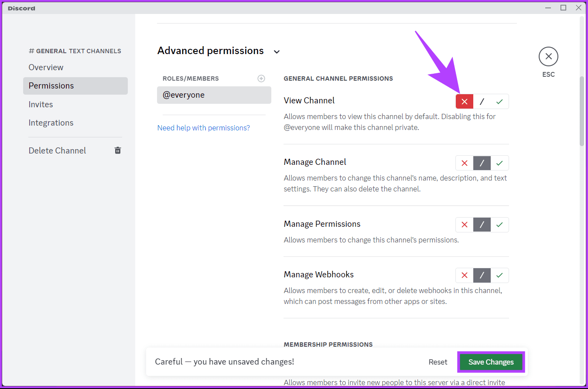588x389 pixels.
Task: Click the vertical scrollbar on the right
Action: pyautogui.click(x=581, y=111)
